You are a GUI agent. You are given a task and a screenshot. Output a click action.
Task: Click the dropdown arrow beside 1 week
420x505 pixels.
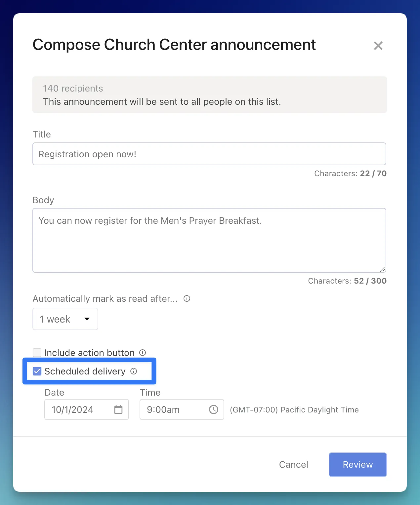click(x=87, y=319)
